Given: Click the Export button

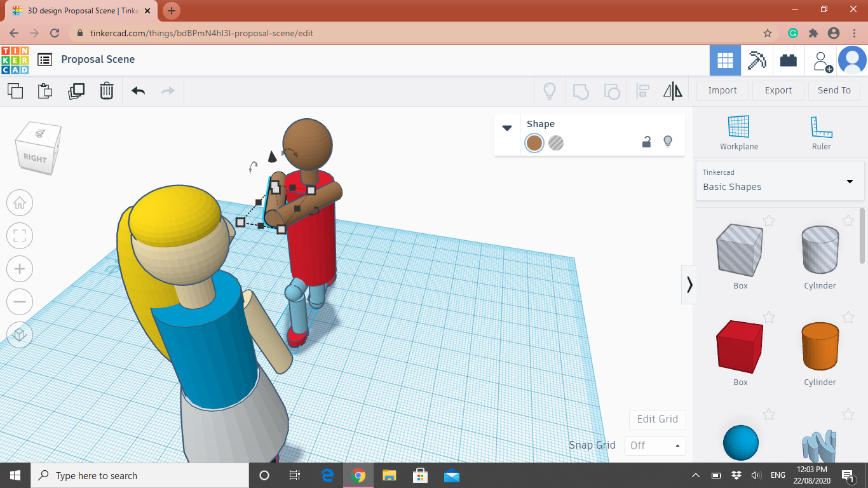Looking at the screenshot, I should pos(778,90).
